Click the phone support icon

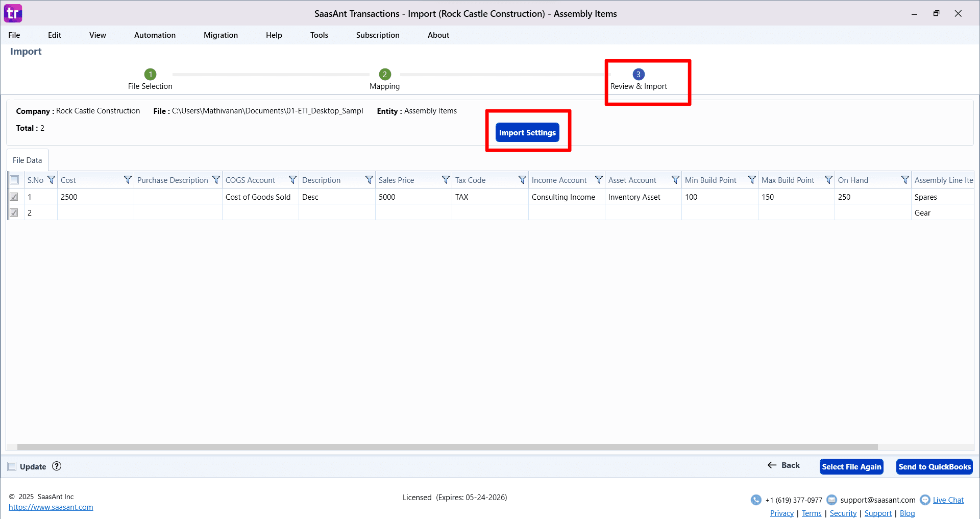(x=756, y=500)
